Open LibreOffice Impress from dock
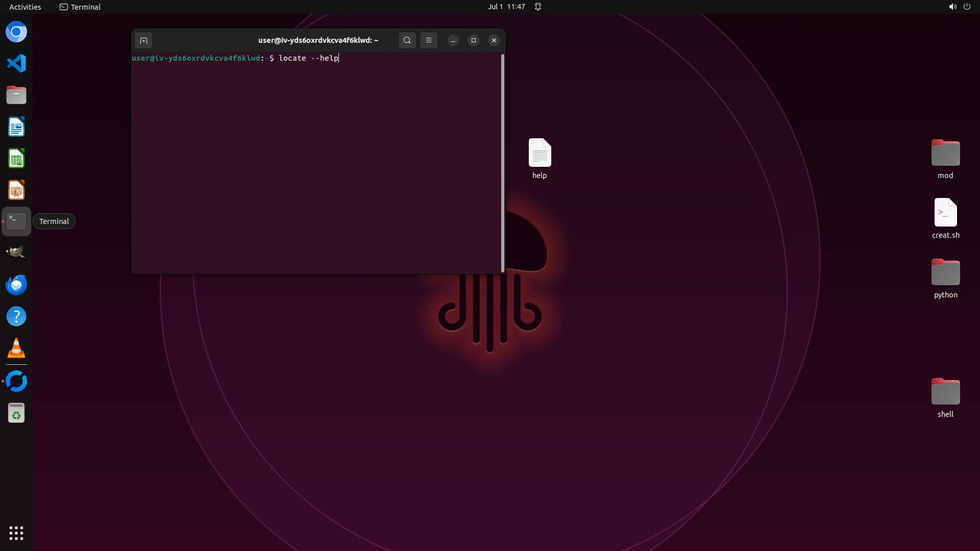The height and width of the screenshot is (551, 980). [16, 190]
